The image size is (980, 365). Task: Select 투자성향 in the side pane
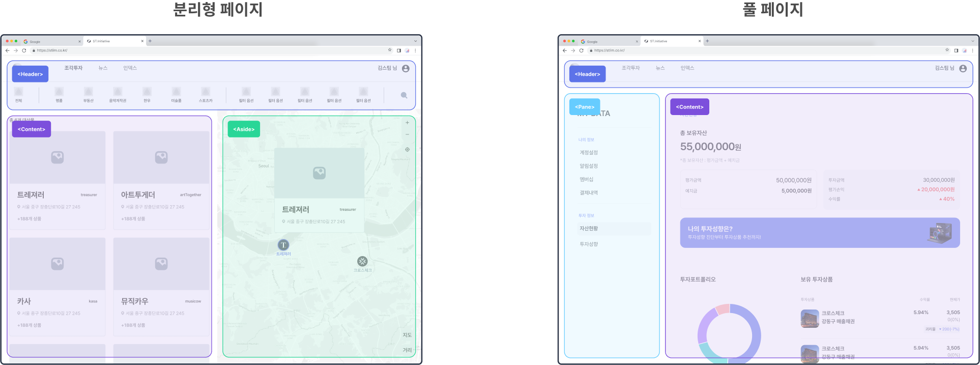click(x=589, y=244)
